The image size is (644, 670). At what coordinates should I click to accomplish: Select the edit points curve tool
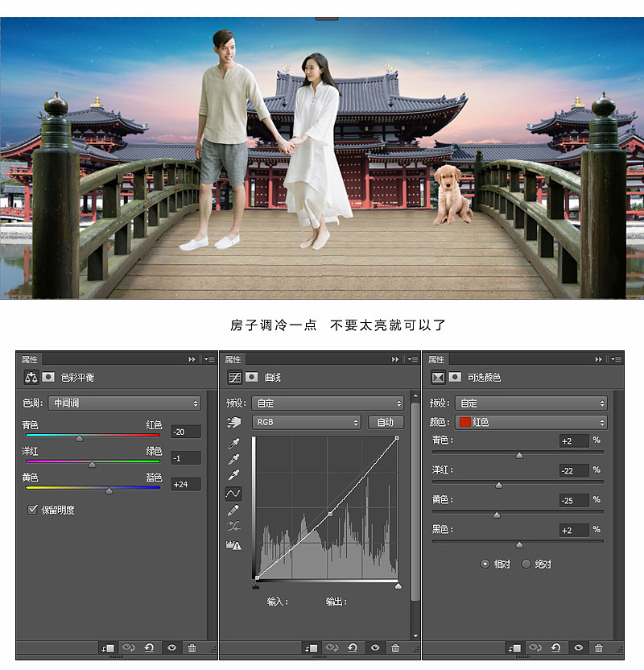pos(233,494)
